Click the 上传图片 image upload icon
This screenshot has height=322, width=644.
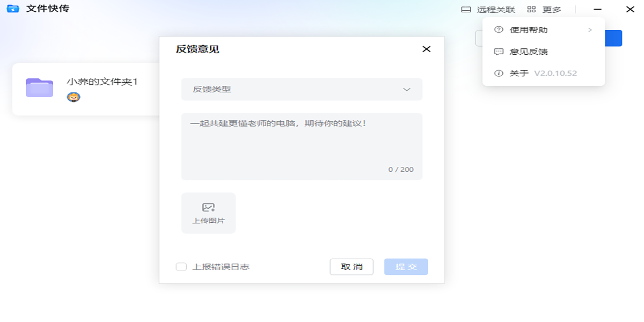point(208,206)
